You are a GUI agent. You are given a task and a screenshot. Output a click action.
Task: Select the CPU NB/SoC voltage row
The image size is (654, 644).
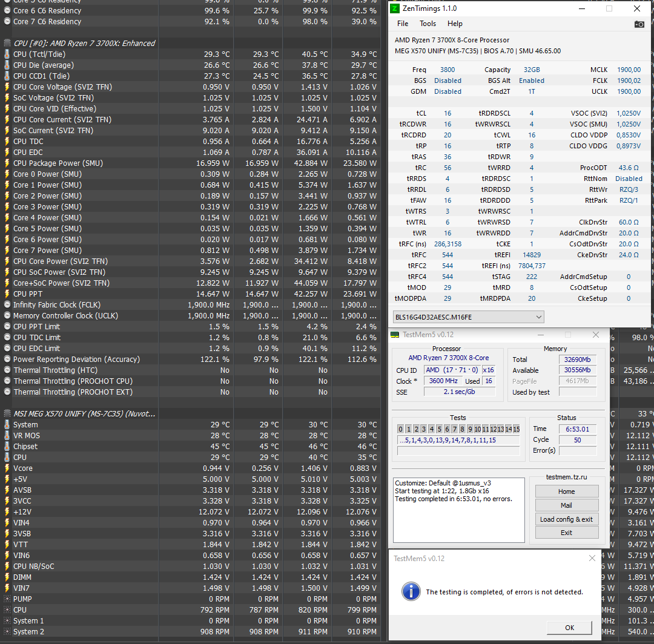click(190, 566)
